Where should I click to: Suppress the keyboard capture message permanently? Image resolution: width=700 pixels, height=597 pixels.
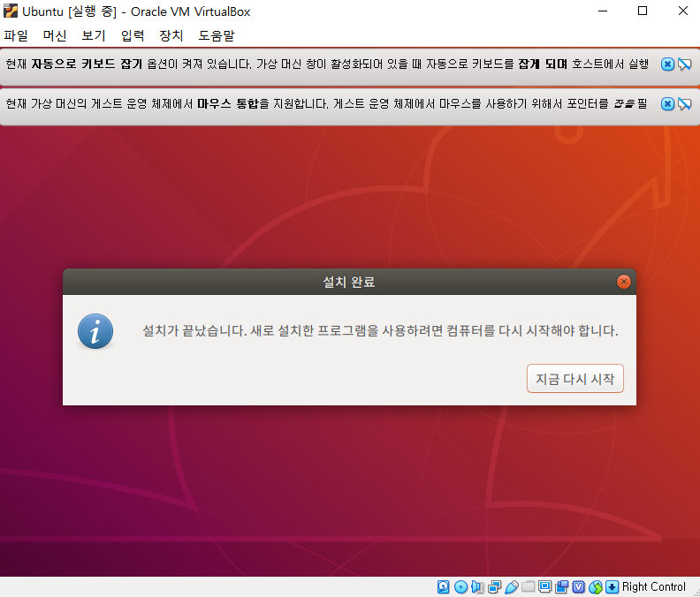[x=685, y=64]
